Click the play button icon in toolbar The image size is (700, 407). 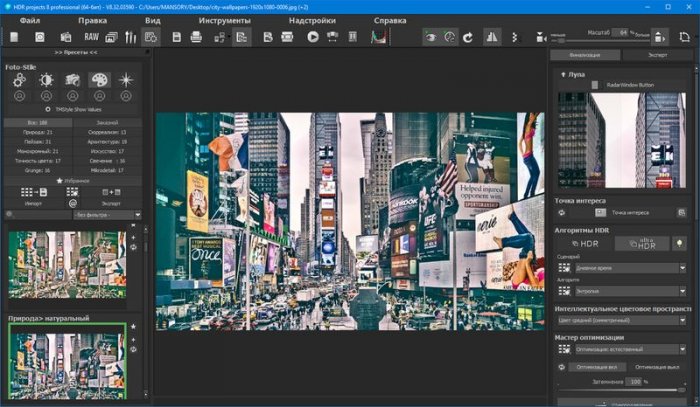click(x=313, y=37)
